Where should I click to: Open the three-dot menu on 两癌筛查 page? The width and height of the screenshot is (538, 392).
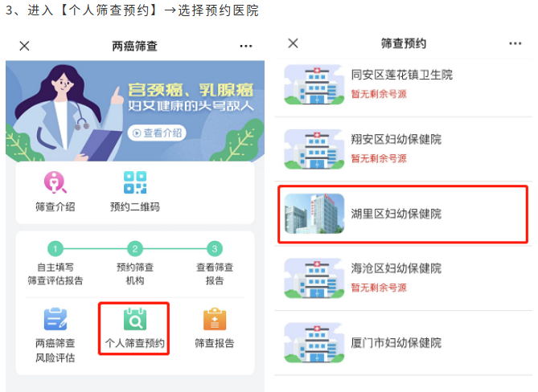point(246,46)
